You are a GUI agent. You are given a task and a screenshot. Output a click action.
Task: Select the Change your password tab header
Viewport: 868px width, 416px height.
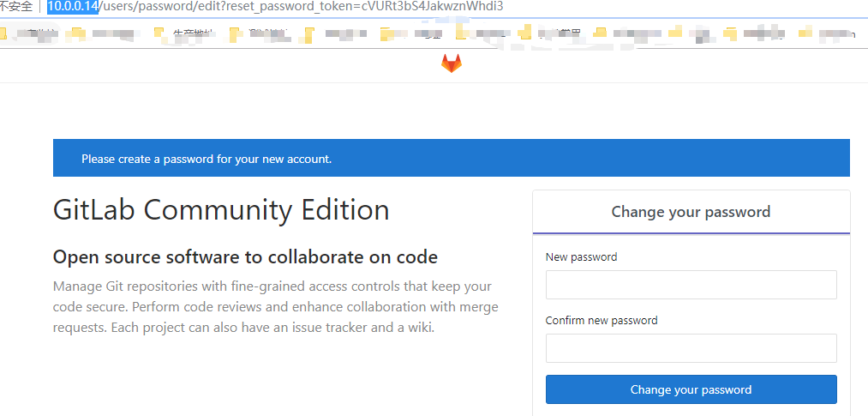691,212
